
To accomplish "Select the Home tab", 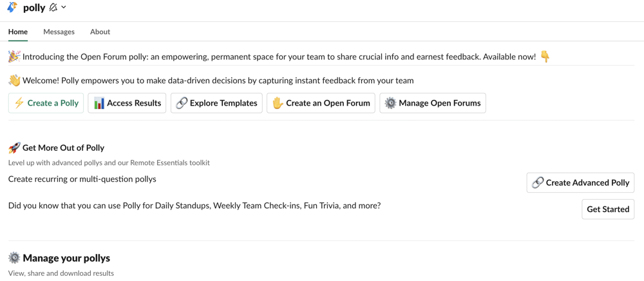I will point(18,32).
